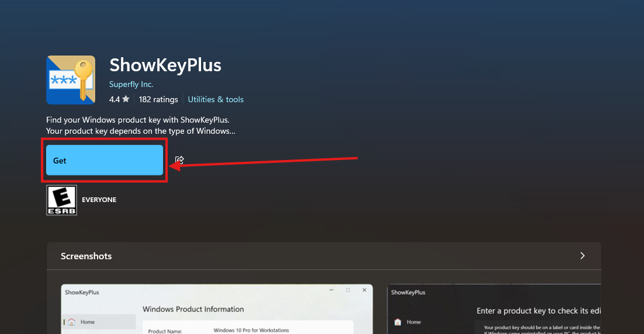Open the ShowKeyPlus key app icon
Image resolution: width=644 pixels, height=334 pixels.
71,80
